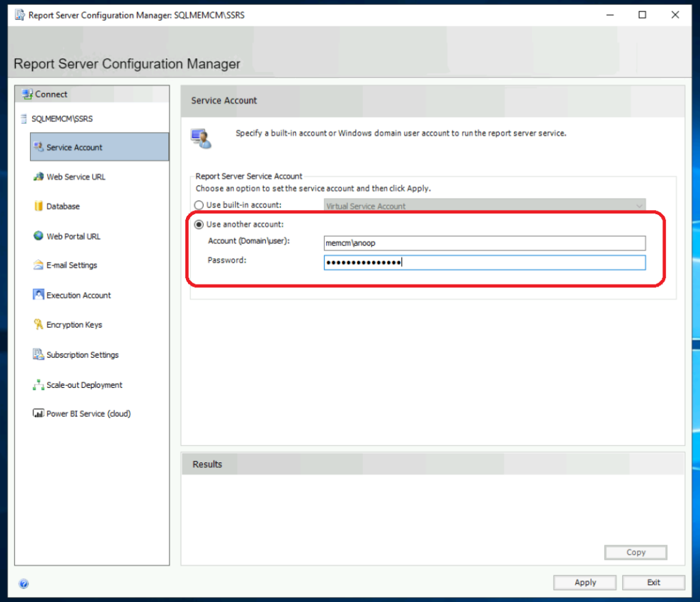The width and height of the screenshot is (700, 602).
Task: Click the Web Service URL icon
Action: tap(38, 177)
